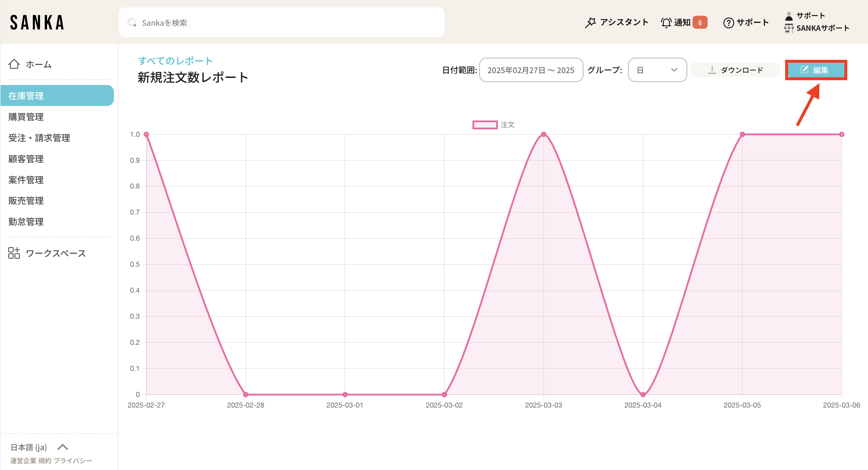The width and height of the screenshot is (868, 470).
Task: Click the ワークスペース grid icon
Action: pos(14,253)
